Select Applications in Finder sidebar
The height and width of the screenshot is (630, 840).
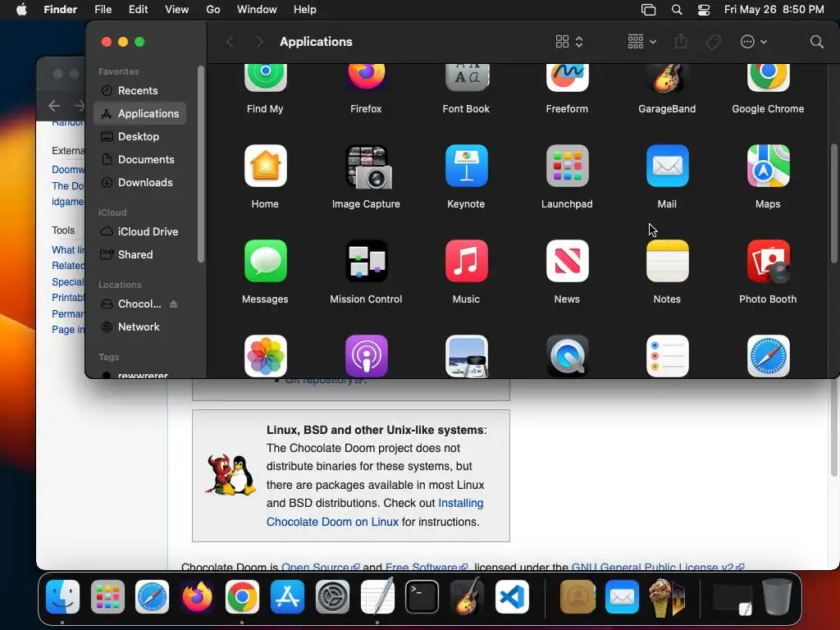(x=139, y=113)
